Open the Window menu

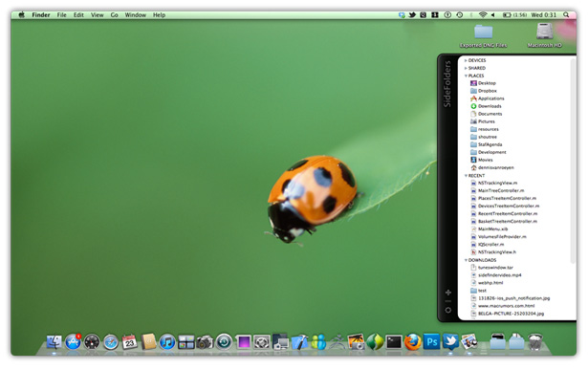pos(136,15)
